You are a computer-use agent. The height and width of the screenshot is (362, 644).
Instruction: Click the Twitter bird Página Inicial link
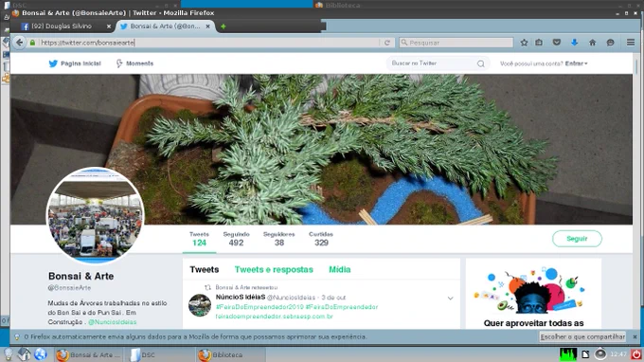click(x=75, y=63)
